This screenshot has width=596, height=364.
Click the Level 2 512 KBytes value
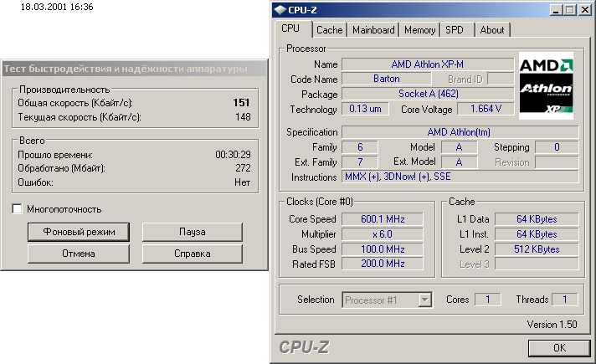pos(537,249)
